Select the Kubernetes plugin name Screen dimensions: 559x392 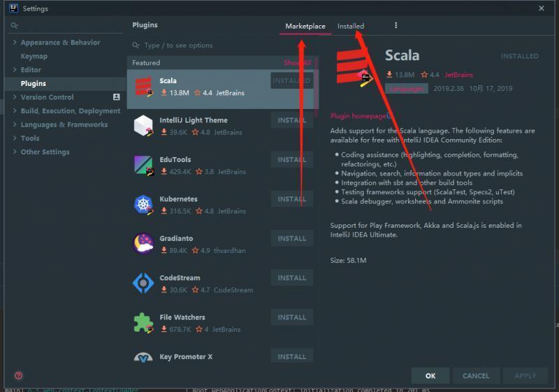178,199
